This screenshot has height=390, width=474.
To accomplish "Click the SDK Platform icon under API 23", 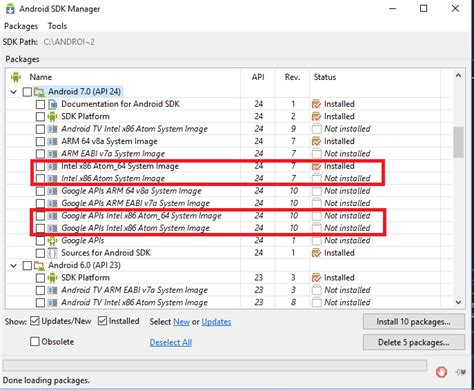I will tap(53, 278).
